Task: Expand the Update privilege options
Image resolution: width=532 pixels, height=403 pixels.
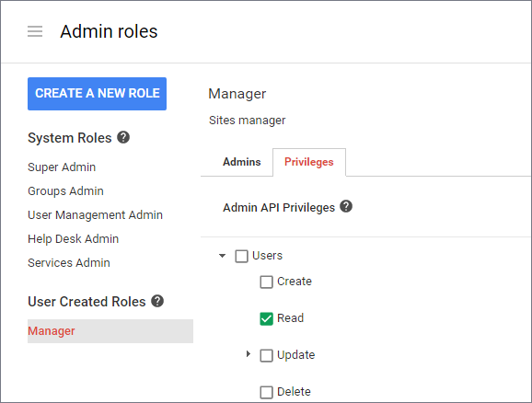Action: coord(249,354)
